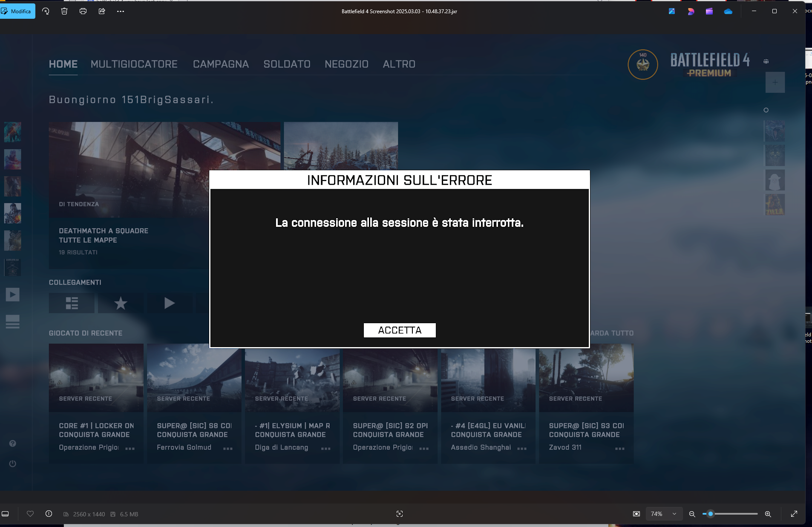Print the image via printer icon
This screenshot has width=812, height=527.
click(x=83, y=11)
